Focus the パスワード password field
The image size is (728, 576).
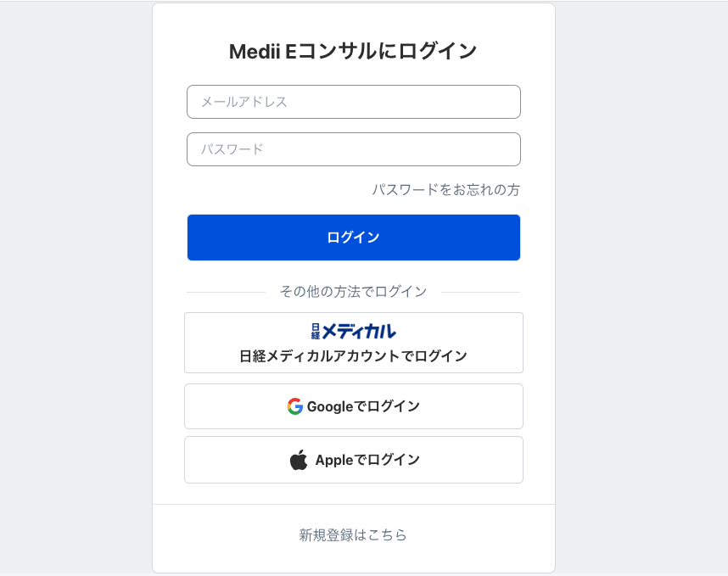tap(353, 149)
